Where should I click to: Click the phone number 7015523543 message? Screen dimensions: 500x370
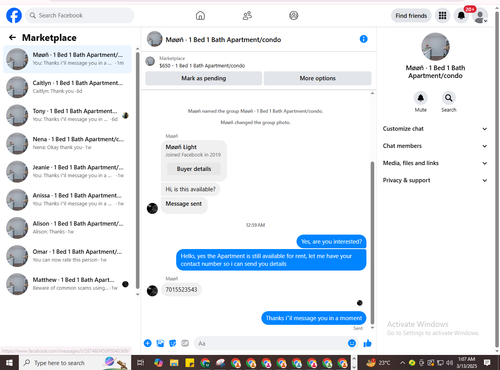181,290
